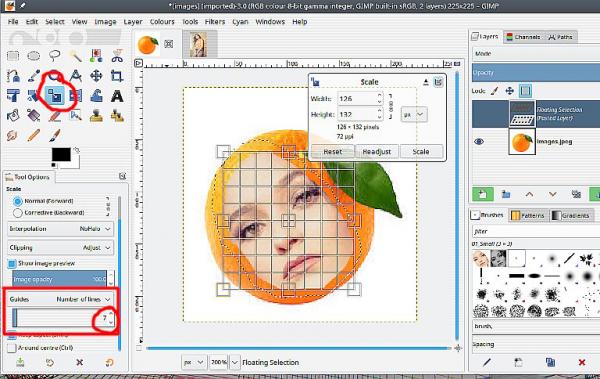Raise the layer with up arrow
Image resolution: width=600 pixels, height=379 pixels.
(x=529, y=194)
